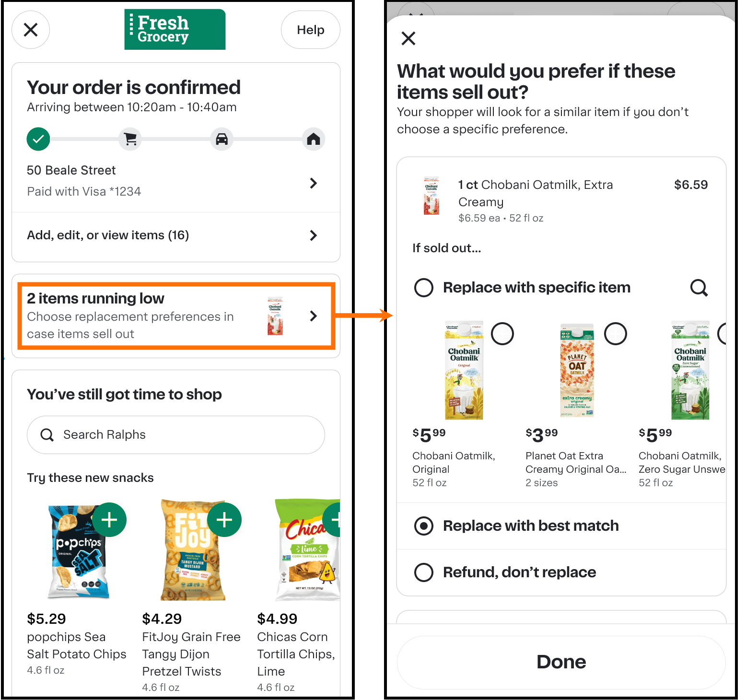The image size is (746, 700).
Task: Click the checkmark order confirmed progress icon
Action: [38, 139]
